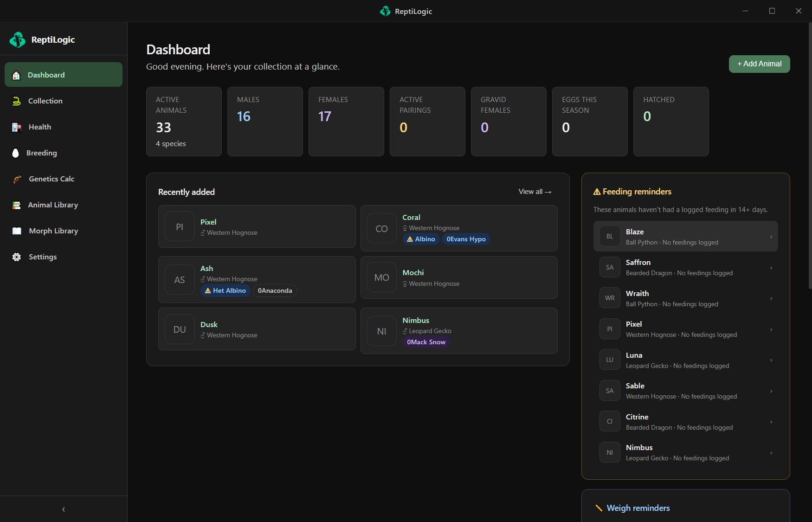
Task: Click the Albino morph tag on Coral
Action: click(x=421, y=239)
